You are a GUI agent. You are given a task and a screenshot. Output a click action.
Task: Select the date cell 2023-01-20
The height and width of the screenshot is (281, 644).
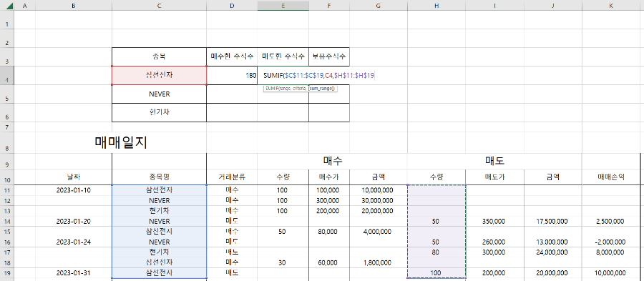pos(74,221)
